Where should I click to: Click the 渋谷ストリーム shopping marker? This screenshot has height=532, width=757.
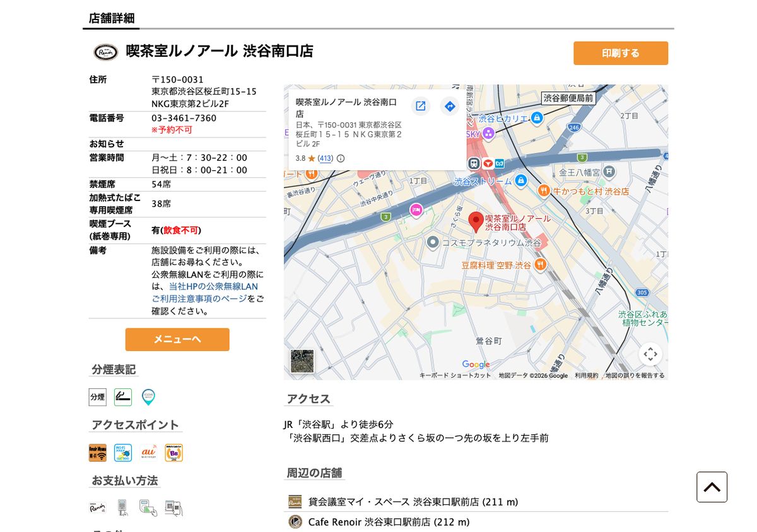coord(520,182)
